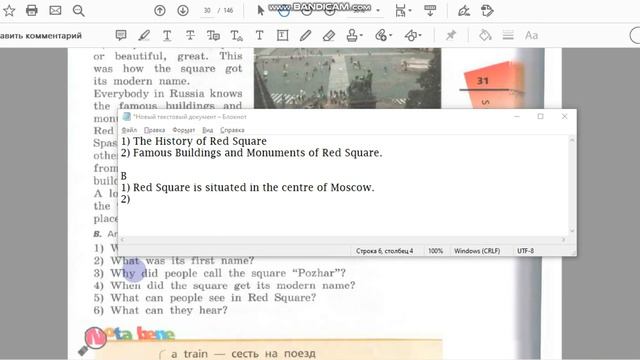This screenshot has width=640, height=360.
Task: Select the highlight text tool
Action: pyautogui.click(x=144, y=36)
